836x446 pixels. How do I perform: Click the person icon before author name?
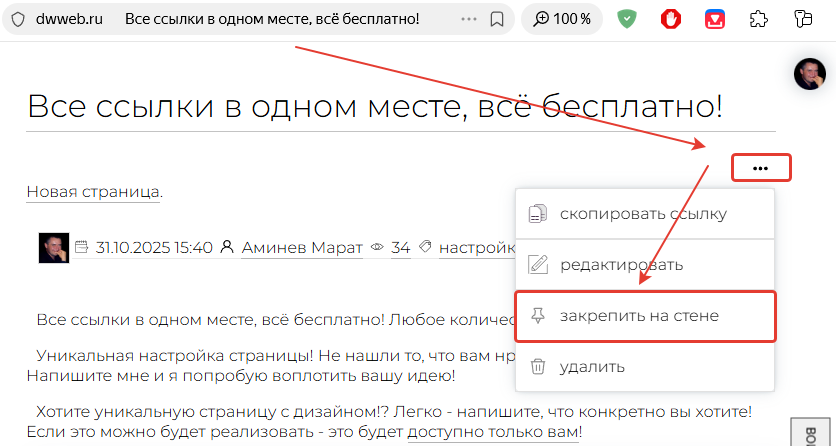tap(227, 247)
